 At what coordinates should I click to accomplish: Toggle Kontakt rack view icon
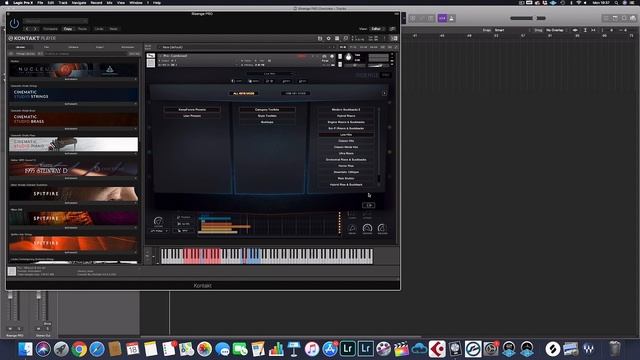coord(337,38)
